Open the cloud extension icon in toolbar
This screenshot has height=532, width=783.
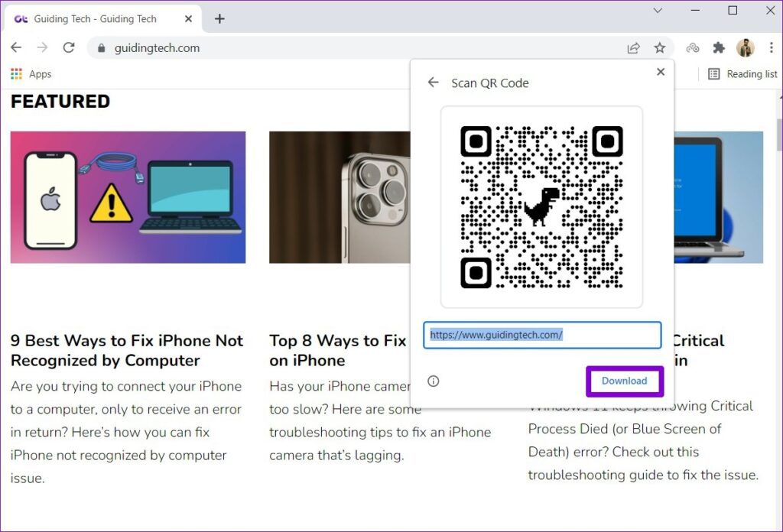click(693, 48)
